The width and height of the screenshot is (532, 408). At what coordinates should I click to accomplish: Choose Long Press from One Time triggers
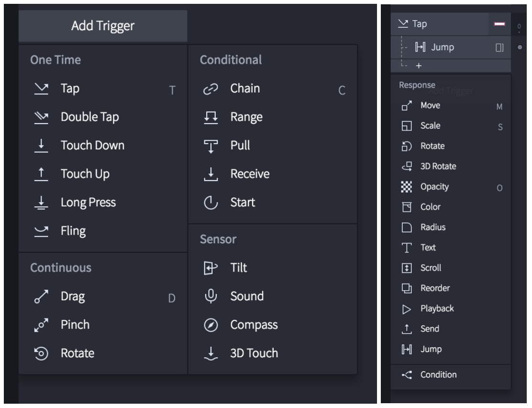pos(88,203)
